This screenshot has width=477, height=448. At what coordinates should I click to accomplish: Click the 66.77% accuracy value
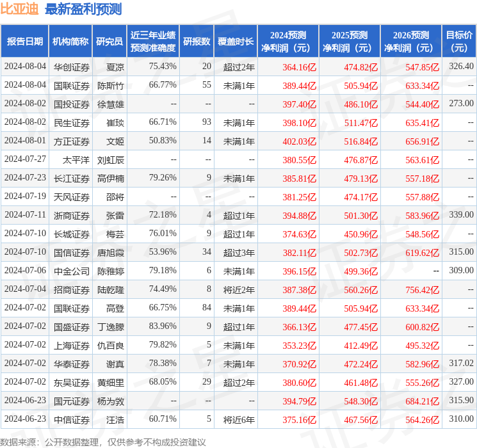163,84
